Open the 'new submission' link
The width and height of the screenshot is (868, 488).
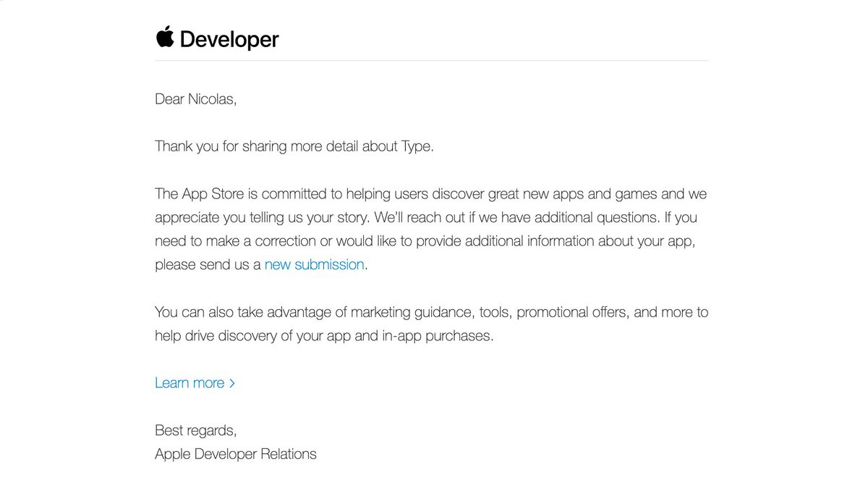pos(314,265)
